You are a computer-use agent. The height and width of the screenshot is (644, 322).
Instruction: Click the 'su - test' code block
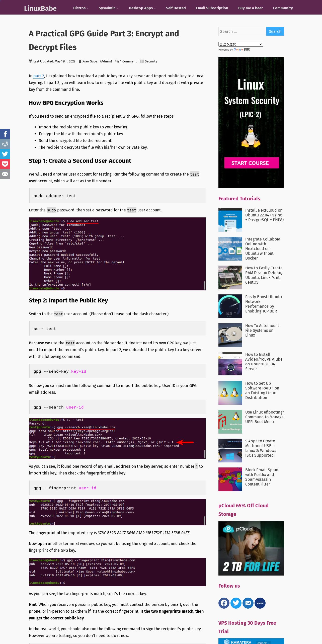pyautogui.click(x=117, y=329)
